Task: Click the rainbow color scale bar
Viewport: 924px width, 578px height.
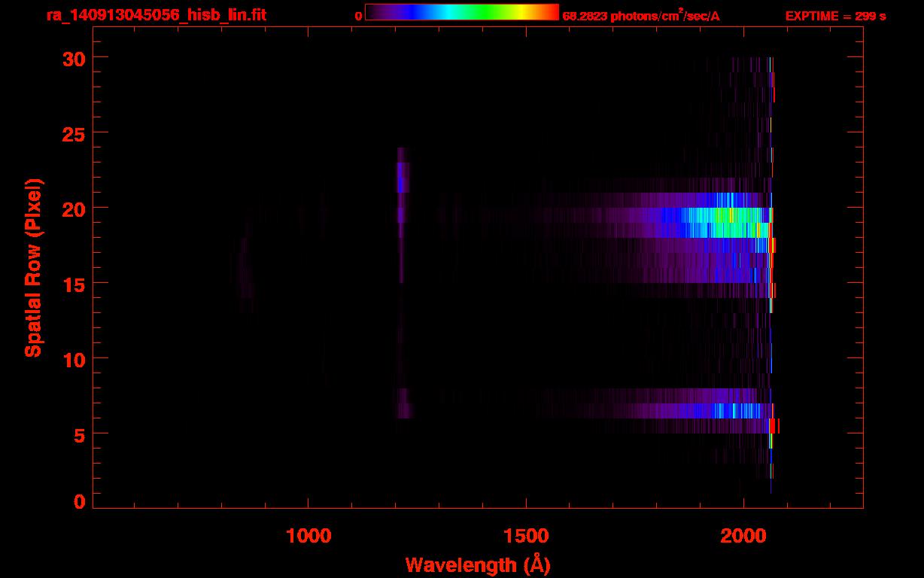Action: point(462,12)
